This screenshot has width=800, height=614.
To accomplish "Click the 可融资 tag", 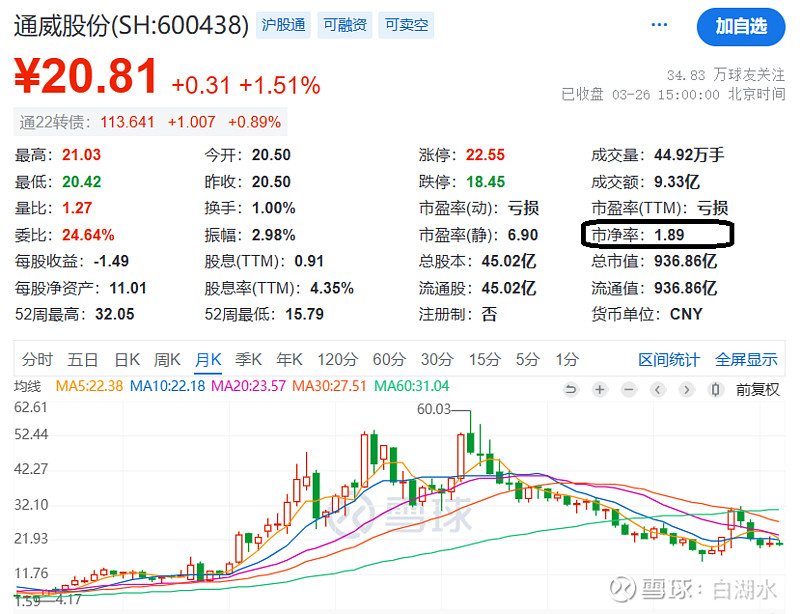I will (345, 25).
